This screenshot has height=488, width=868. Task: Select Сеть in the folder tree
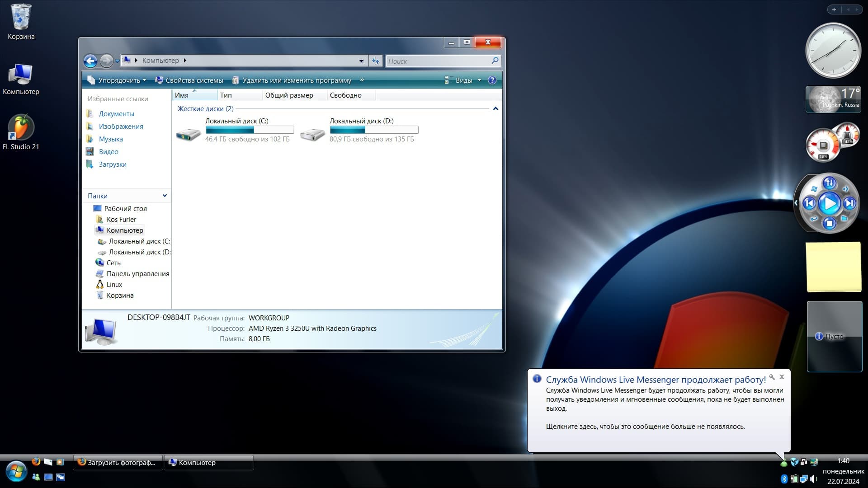113,263
